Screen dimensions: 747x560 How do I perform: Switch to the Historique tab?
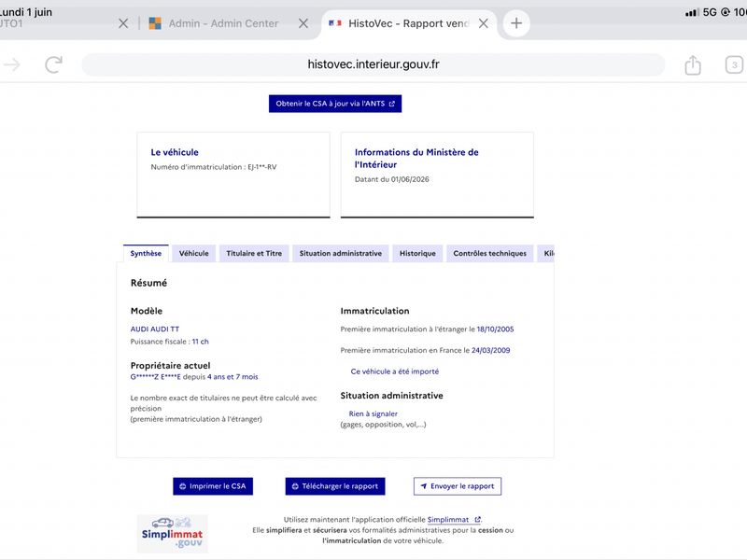tap(417, 253)
